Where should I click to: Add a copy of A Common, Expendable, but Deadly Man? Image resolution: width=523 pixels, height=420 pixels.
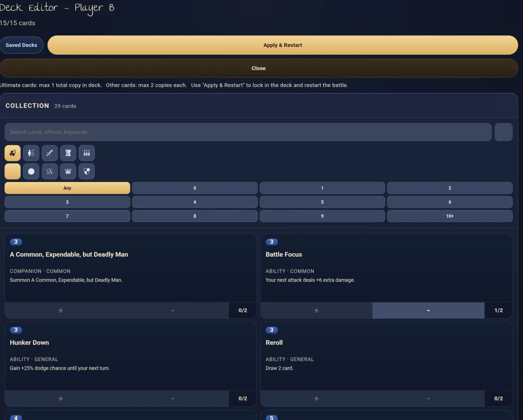click(x=61, y=310)
